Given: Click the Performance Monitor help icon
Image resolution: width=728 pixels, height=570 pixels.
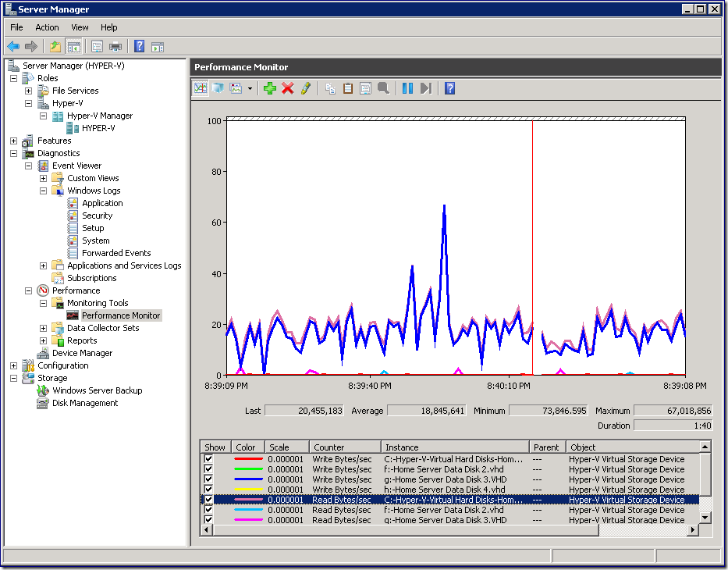Looking at the screenshot, I should coord(450,88).
